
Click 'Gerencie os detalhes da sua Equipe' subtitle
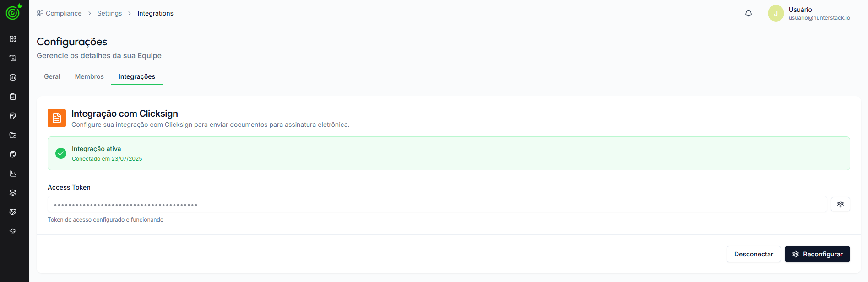pyautogui.click(x=99, y=55)
